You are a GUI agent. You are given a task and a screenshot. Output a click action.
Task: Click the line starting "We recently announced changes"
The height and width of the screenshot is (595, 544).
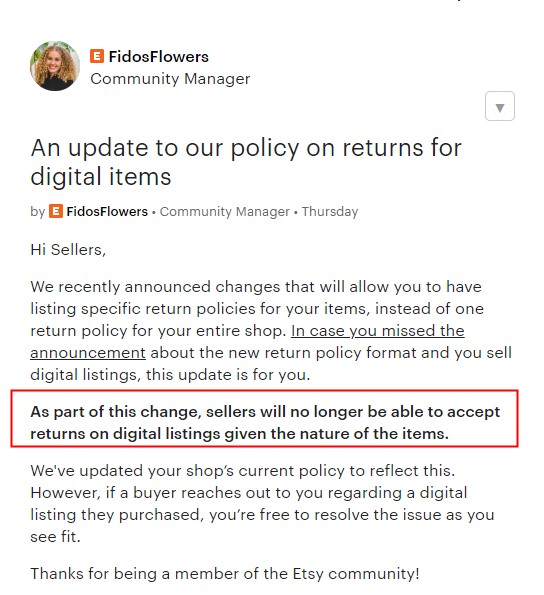point(256,286)
